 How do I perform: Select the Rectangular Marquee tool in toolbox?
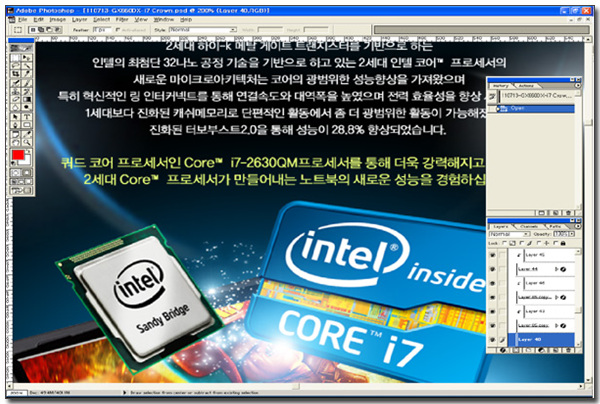coord(15,58)
